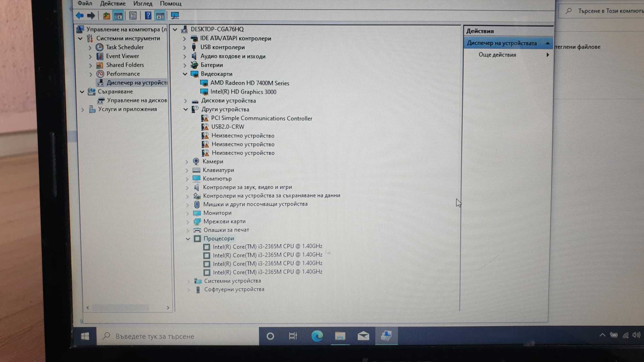This screenshot has width=644, height=362.
Task: Select Event Viewer icon in tree
Action: coord(100,56)
